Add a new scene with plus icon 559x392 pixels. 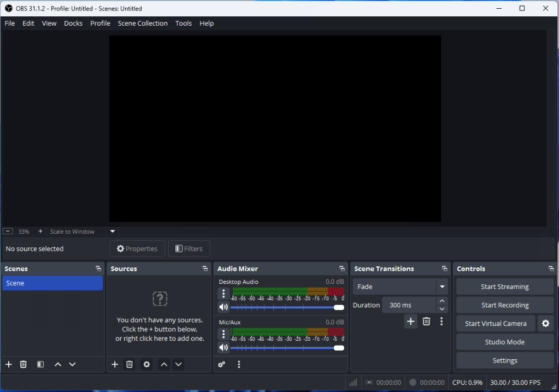[9, 364]
